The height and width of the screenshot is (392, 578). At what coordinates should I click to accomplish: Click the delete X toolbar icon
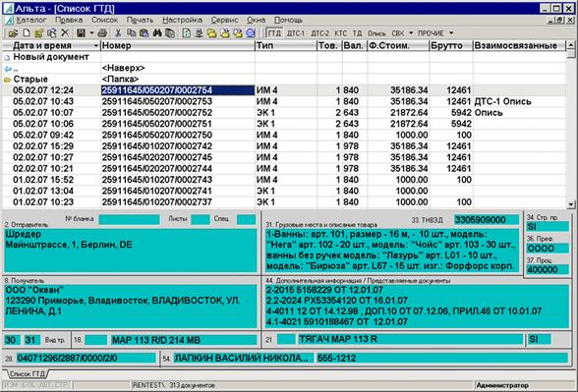(x=65, y=33)
